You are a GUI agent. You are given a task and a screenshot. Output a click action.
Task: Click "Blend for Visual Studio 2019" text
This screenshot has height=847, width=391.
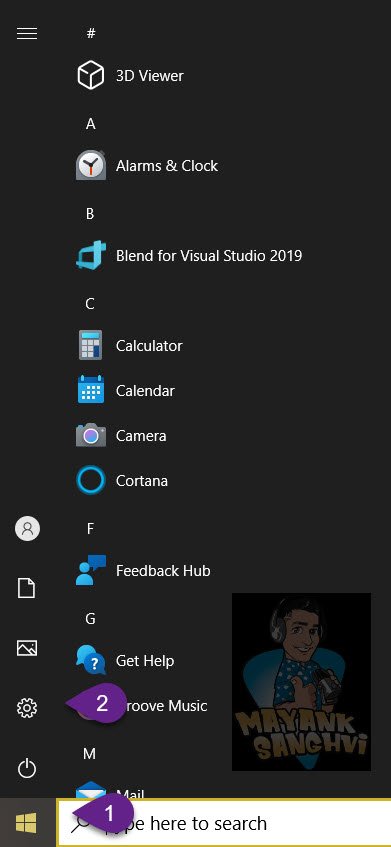[x=209, y=256]
